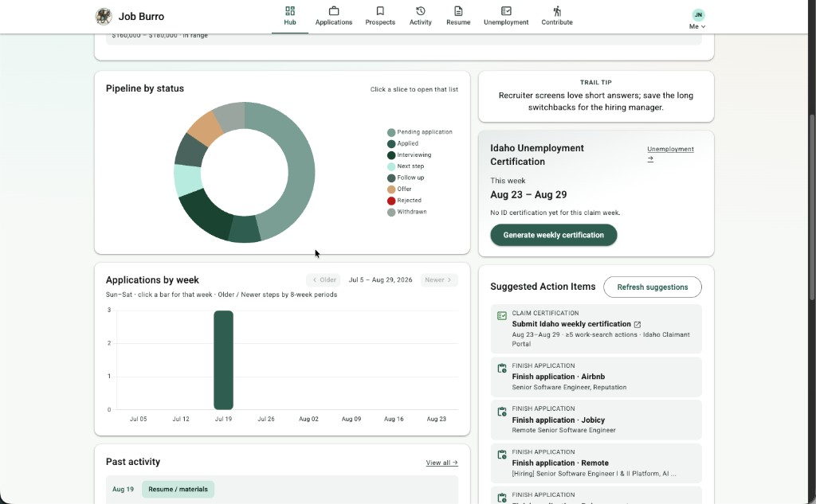Image resolution: width=816 pixels, height=504 pixels.
Task: Click the orange Offer donut slice
Action: pos(205,128)
